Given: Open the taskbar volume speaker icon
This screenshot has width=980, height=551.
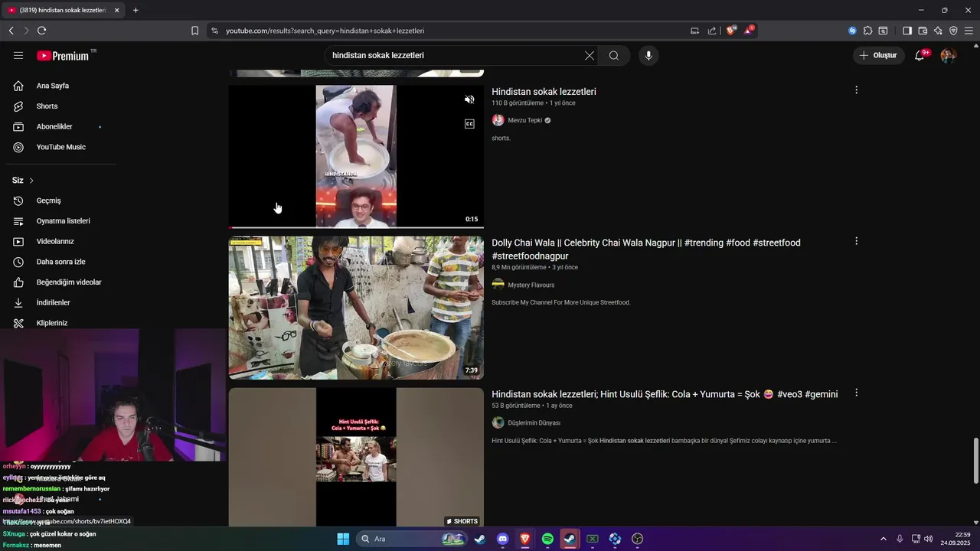Looking at the screenshot, I should (x=929, y=539).
